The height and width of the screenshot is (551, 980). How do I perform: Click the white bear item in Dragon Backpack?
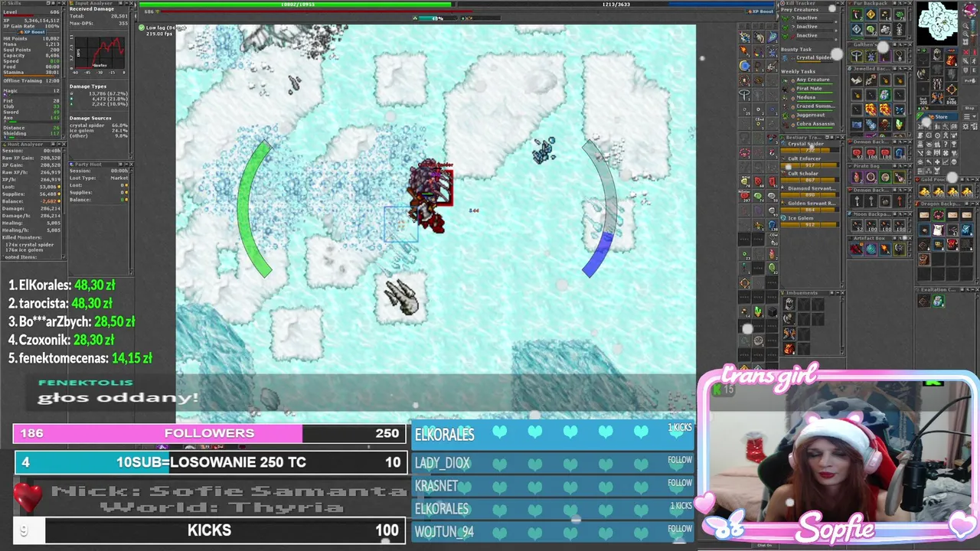pos(938,230)
